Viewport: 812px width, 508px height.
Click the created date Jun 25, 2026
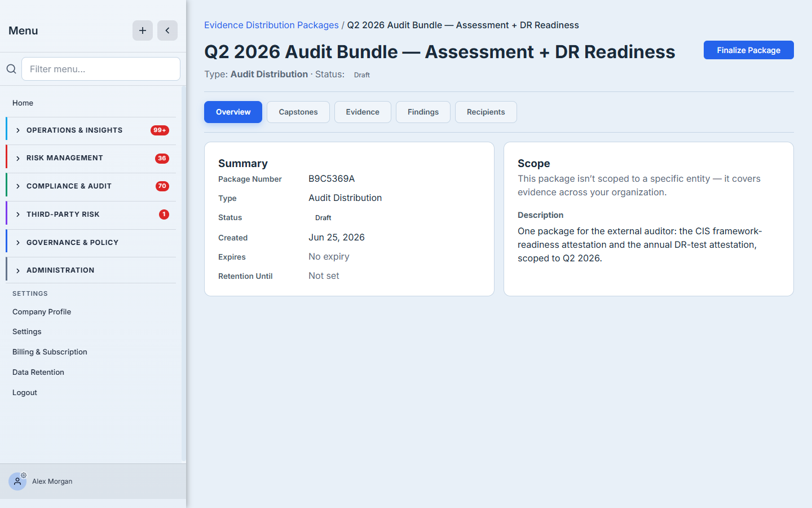tap(337, 237)
